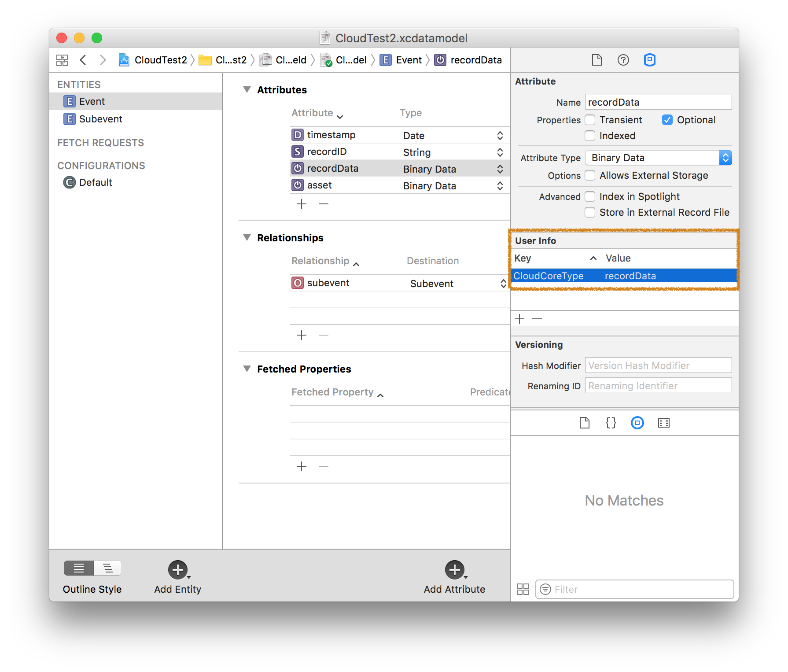Open the Quick Help inspector
Screen dimensions: 788x672
coord(623,60)
